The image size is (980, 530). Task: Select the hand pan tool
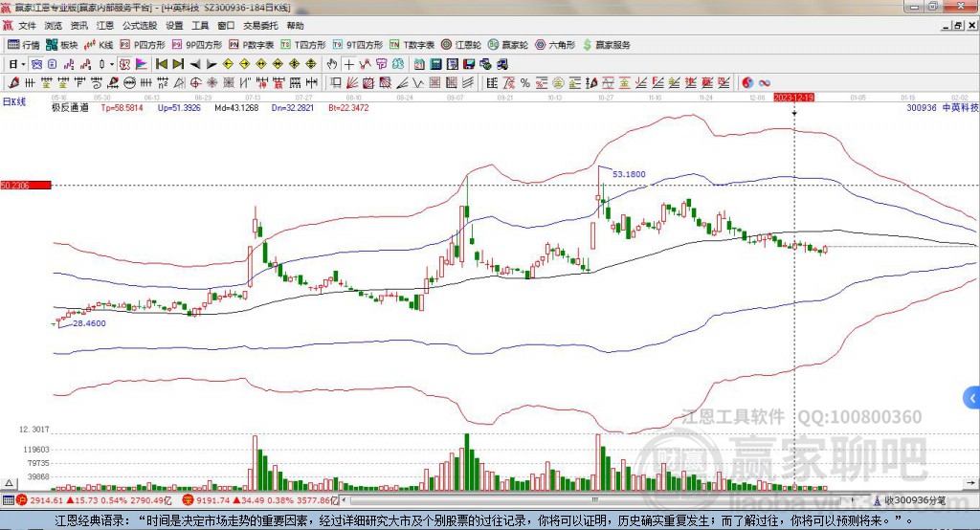[x=332, y=64]
